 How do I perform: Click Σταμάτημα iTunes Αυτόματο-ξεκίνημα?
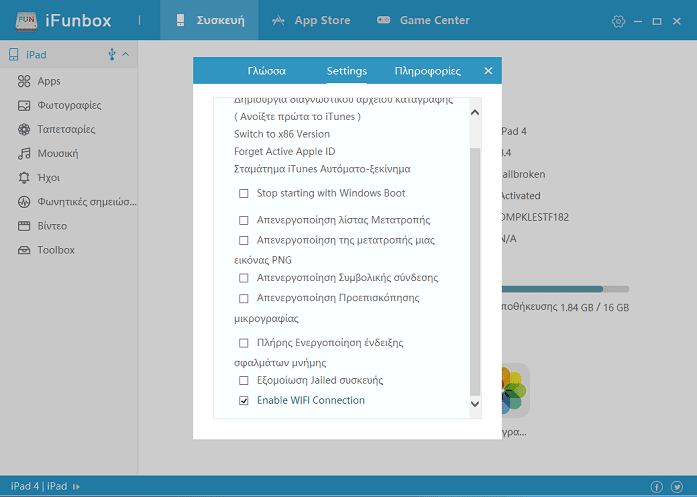[322, 169]
